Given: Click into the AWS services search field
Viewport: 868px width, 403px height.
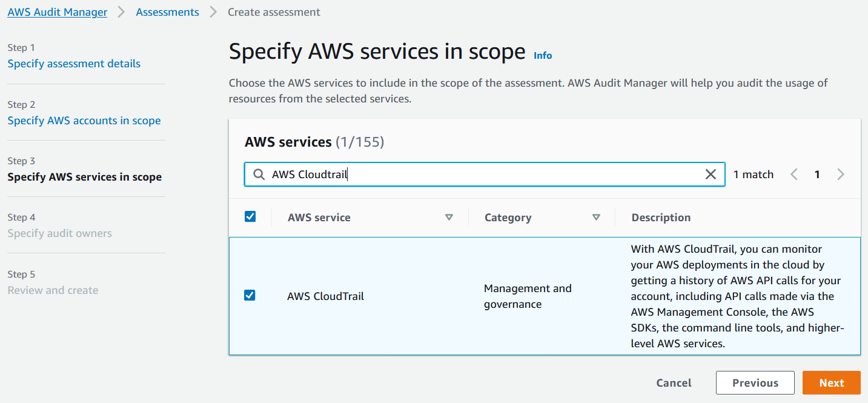Looking at the screenshot, I should (485, 175).
